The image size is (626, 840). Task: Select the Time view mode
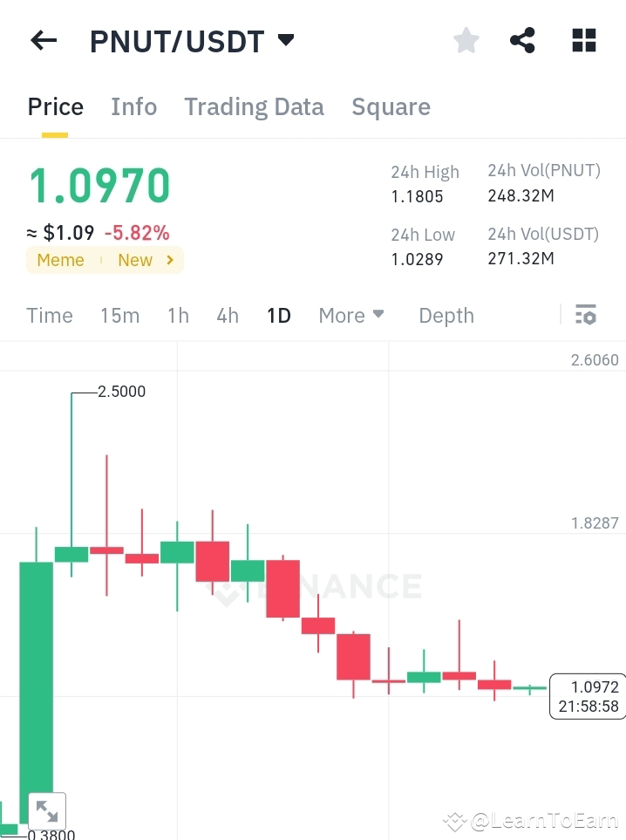[x=50, y=315]
